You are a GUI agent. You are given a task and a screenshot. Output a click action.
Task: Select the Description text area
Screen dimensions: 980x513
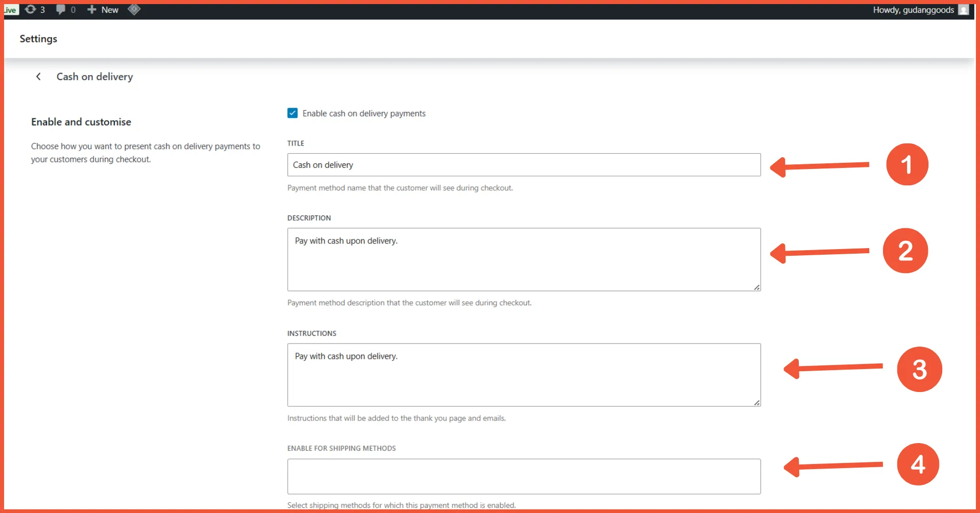point(524,259)
